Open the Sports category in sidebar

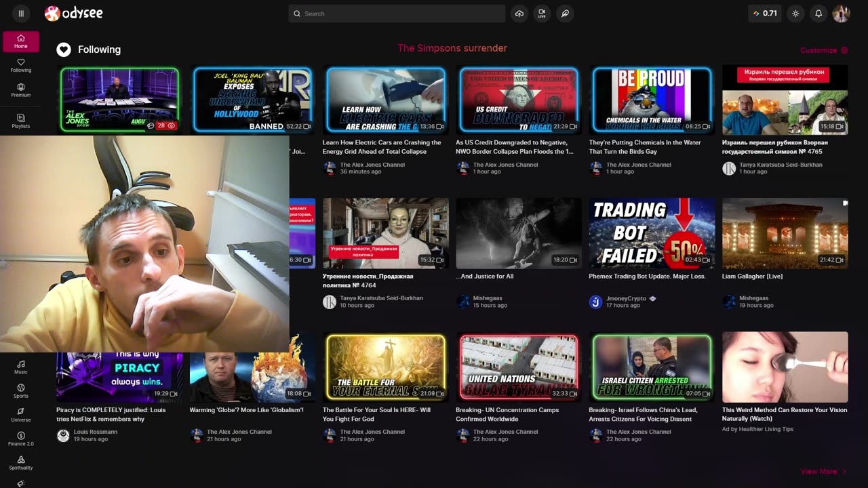coord(21,391)
